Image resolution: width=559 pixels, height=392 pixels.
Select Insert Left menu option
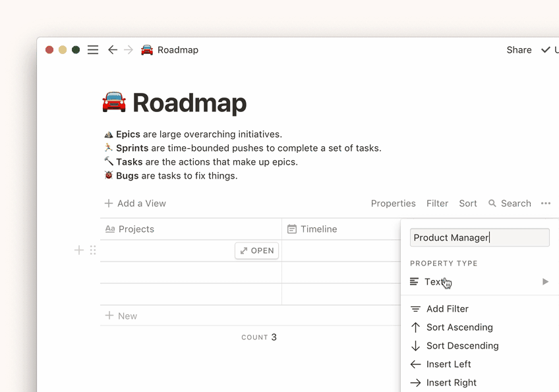(448, 364)
